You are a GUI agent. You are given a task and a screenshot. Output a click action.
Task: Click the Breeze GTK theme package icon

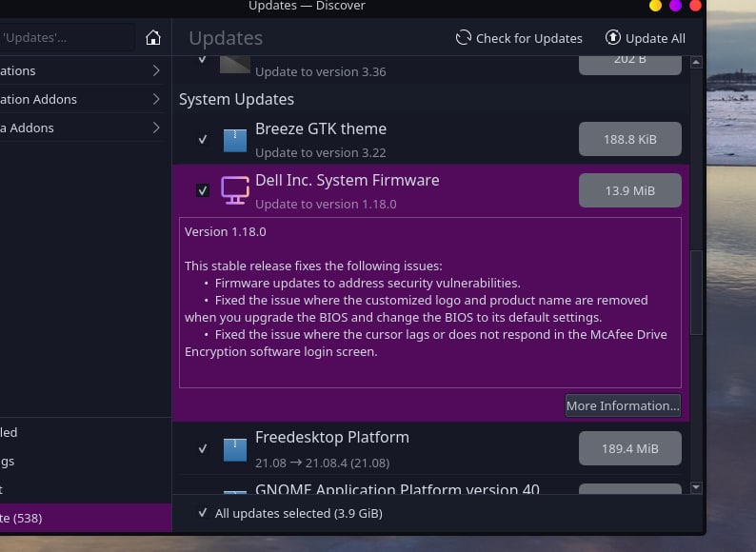pyautogui.click(x=235, y=140)
